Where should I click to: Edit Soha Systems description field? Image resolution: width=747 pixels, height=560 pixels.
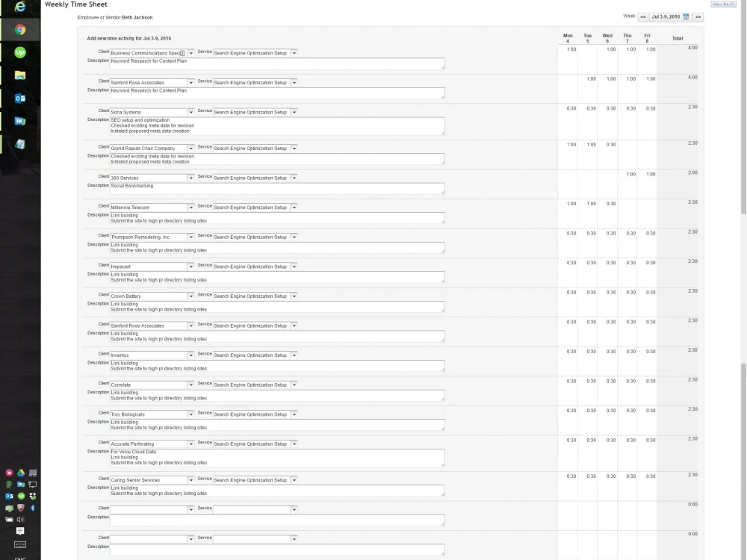pos(277,125)
